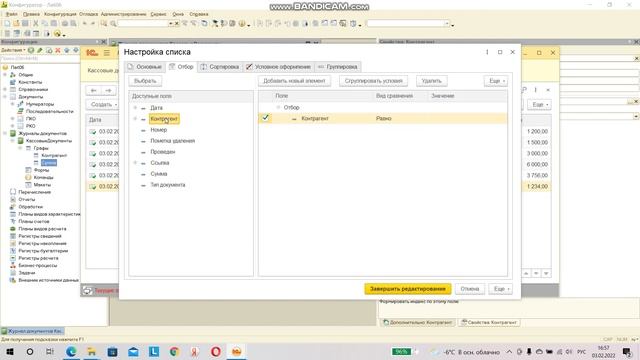This screenshot has height=360, width=640.
Task: Expand the Дата available field
Action: 135,108
